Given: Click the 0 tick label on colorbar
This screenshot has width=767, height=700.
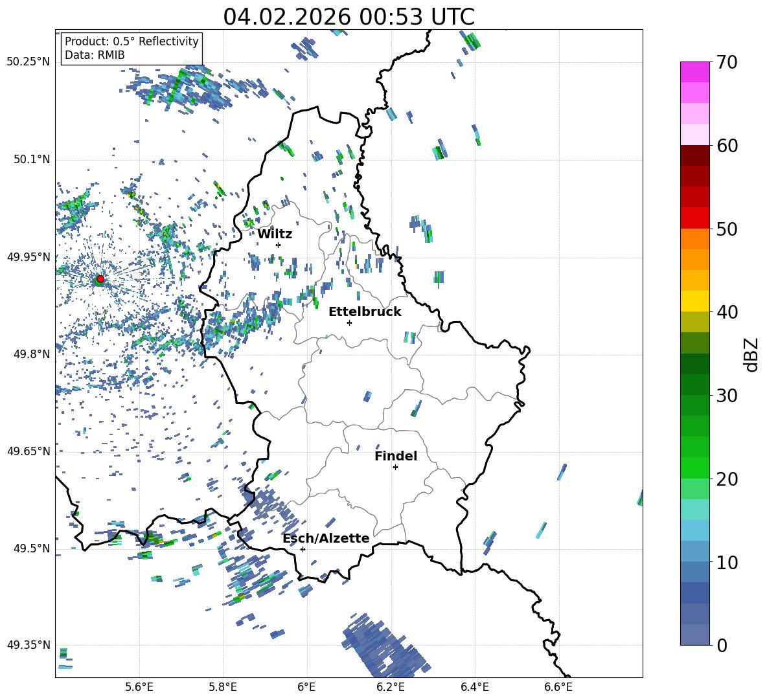Looking at the screenshot, I should coord(721,646).
